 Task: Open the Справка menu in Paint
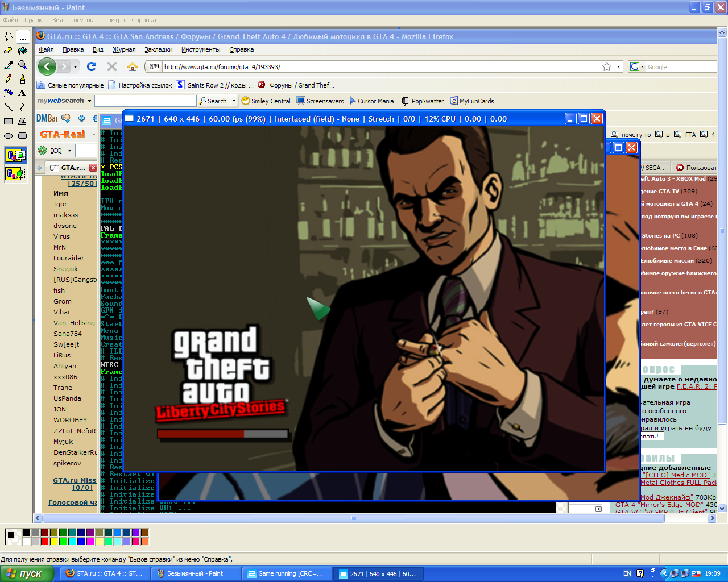(144, 20)
